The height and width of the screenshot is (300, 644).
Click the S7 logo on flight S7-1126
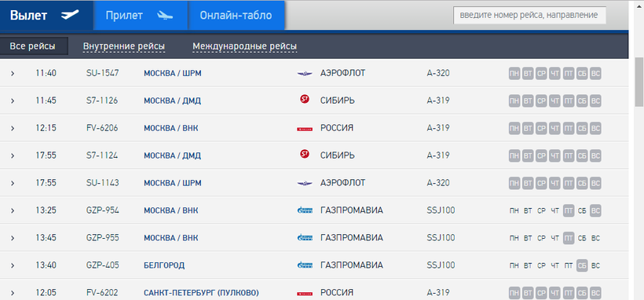coord(305,99)
